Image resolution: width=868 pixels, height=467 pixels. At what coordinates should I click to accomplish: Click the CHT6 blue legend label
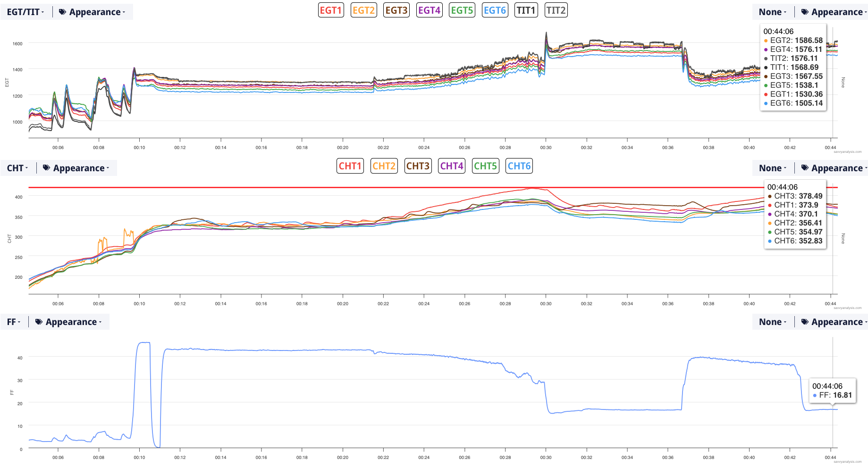pyautogui.click(x=519, y=166)
